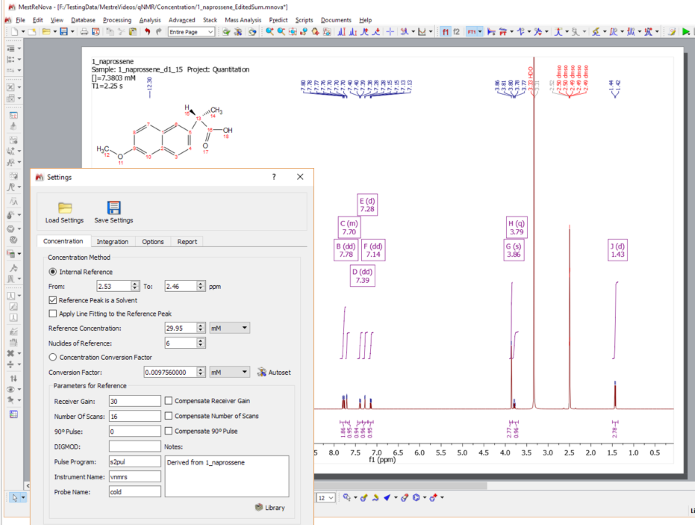The image size is (695, 525).
Task: Click the Help question mark in Settings
Action: coord(274,177)
